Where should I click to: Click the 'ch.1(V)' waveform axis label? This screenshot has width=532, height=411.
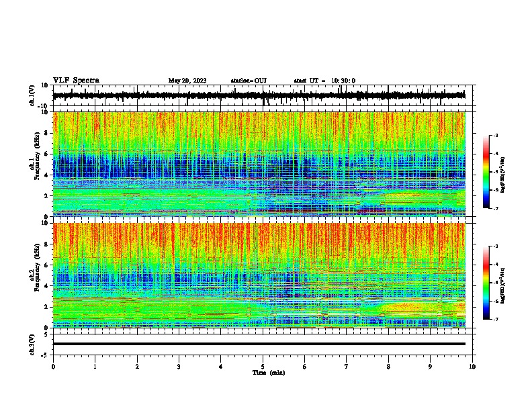[32, 95]
